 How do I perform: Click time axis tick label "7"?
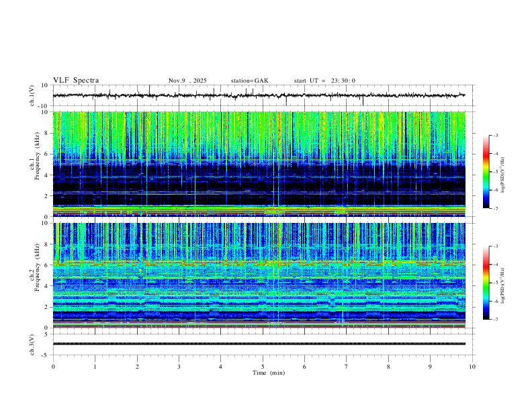347,367
